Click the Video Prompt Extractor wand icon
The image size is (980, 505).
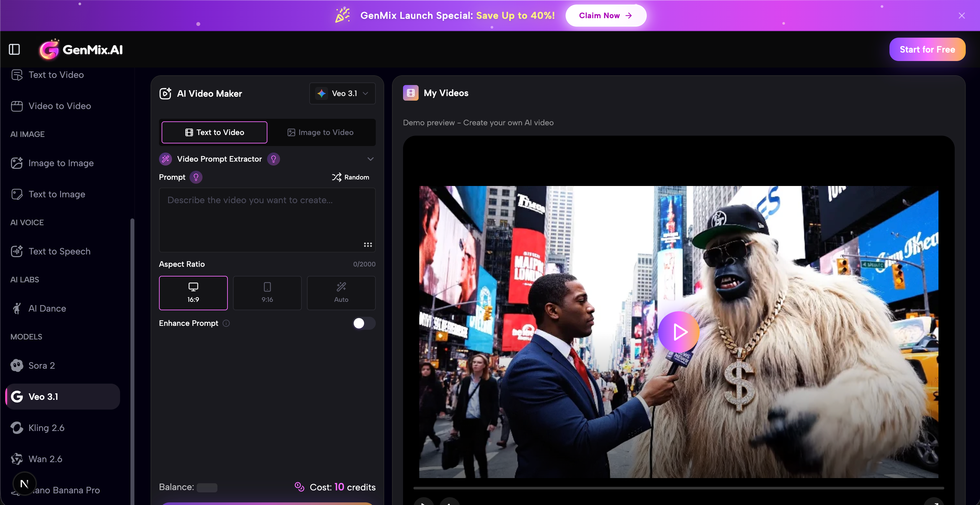(x=165, y=159)
